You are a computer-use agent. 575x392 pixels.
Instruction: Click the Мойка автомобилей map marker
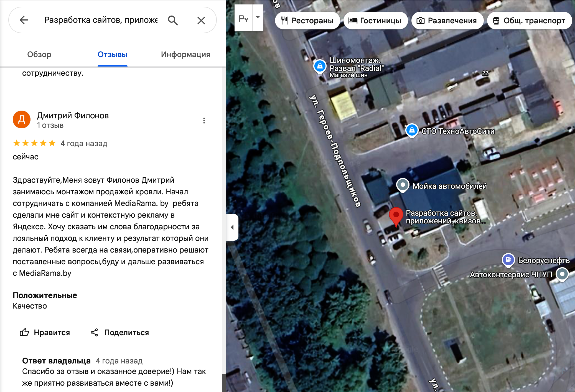point(403,185)
